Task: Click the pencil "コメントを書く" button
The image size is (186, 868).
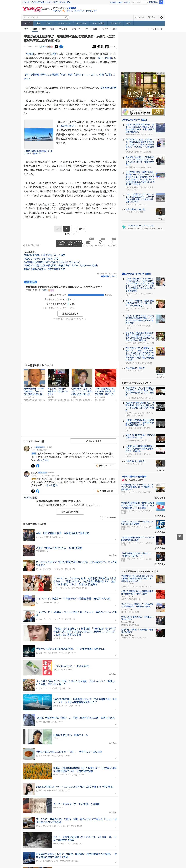Action: click(x=93, y=441)
